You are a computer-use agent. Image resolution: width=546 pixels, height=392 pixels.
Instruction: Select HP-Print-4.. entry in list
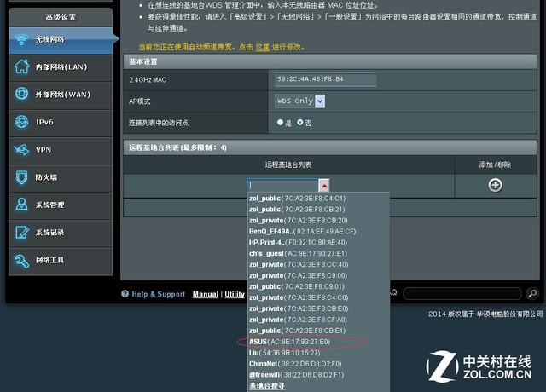click(298, 243)
